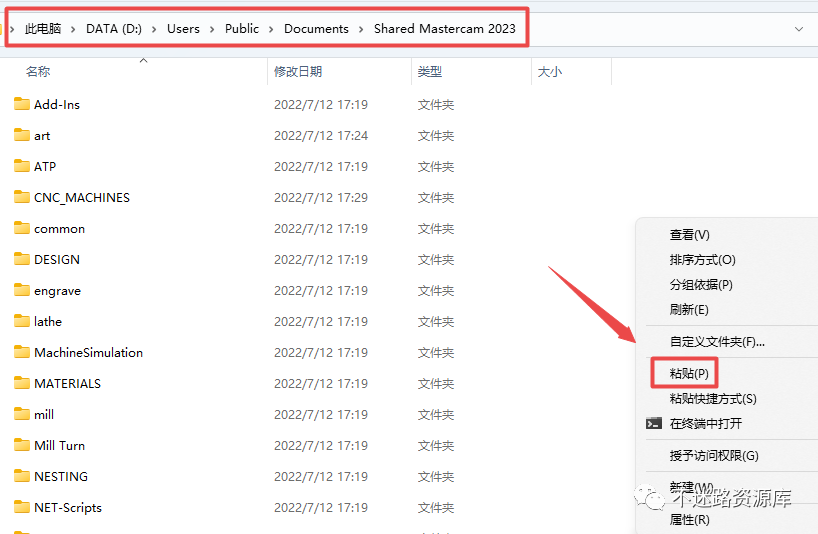The image size is (818, 534).
Task: Select the Mill Turn folder name
Action: tap(59, 445)
